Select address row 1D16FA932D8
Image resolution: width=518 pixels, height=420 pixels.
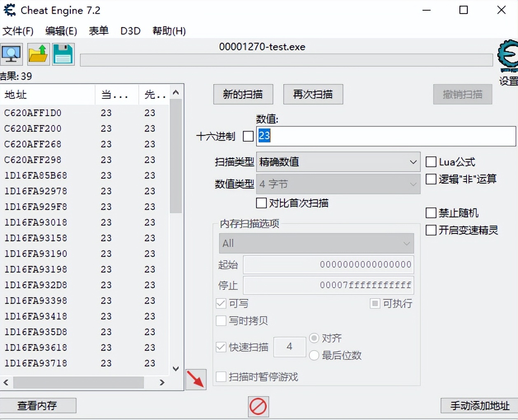[84, 285]
